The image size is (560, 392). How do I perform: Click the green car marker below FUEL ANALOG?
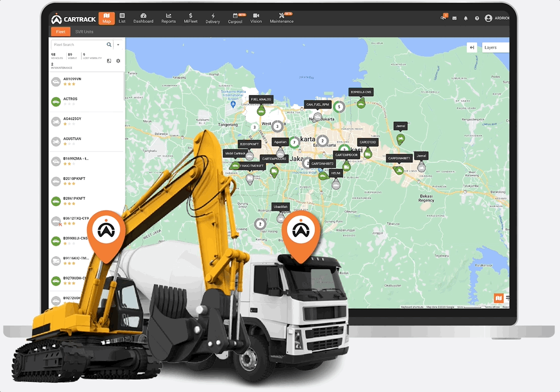pyautogui.click(x=261, y=111)
